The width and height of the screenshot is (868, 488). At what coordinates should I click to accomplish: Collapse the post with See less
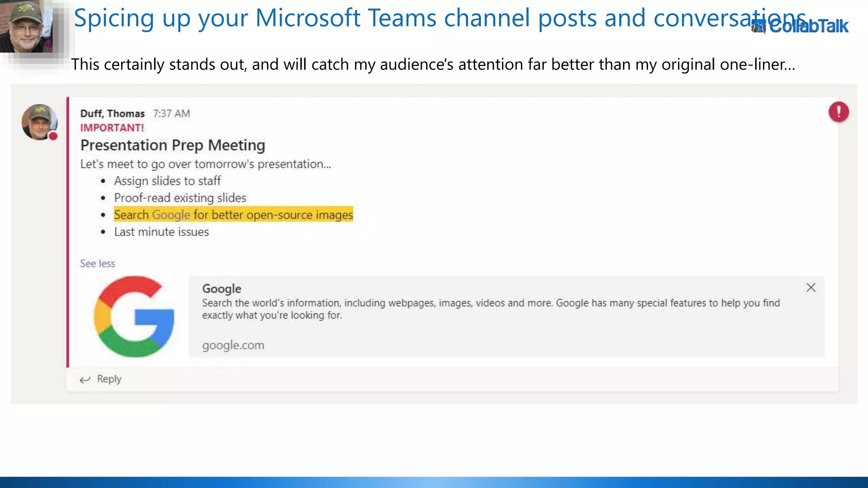tap(97, 263)
